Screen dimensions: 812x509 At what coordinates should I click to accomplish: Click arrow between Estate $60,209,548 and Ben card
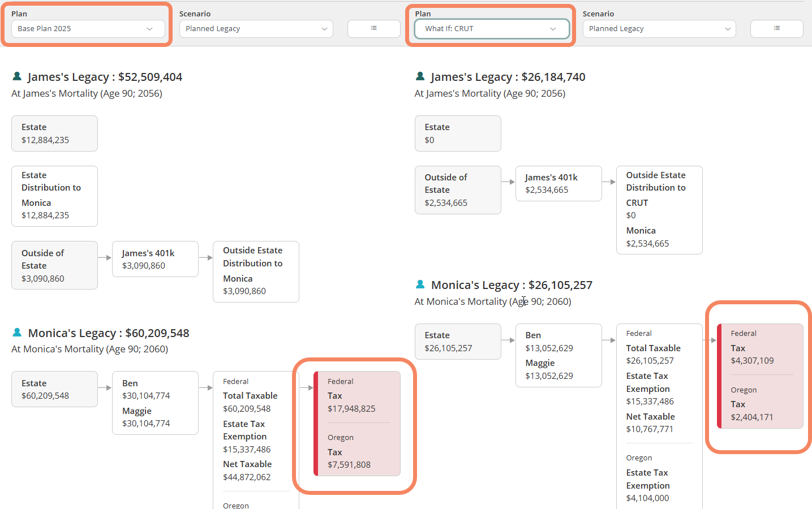point(105,388)
